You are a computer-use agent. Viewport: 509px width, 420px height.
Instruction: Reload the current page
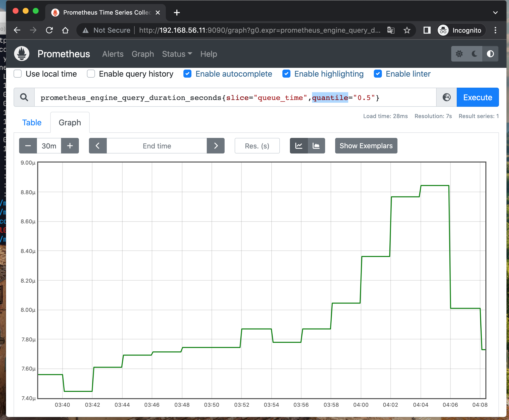point(49,30)
